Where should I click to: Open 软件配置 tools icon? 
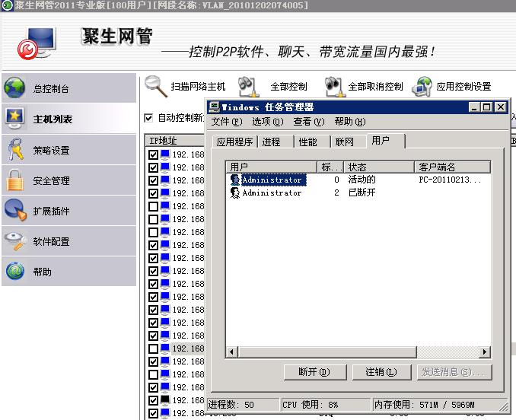[x=15, y=241]
